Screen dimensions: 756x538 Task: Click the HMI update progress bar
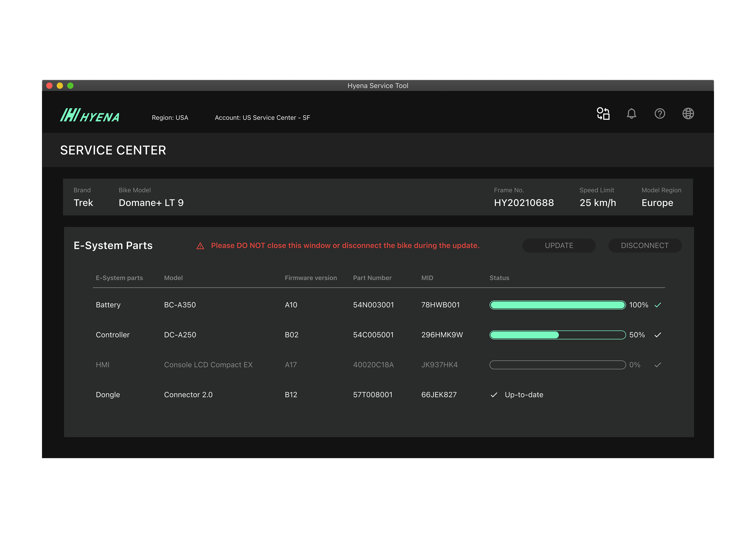click(557, 365)
